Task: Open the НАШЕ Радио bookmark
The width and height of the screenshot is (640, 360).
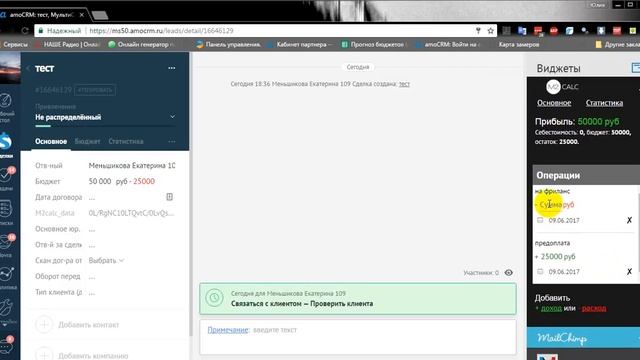Action: (x=67, y=44)
